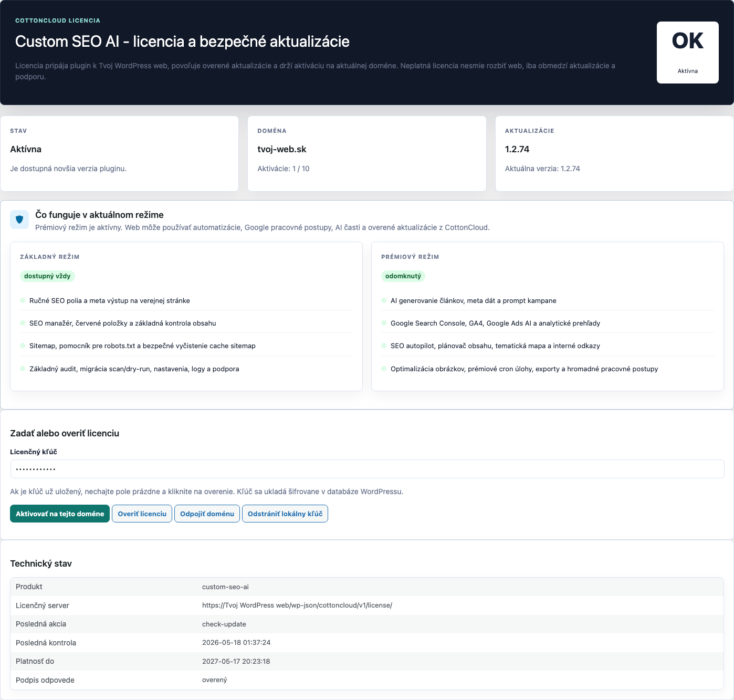Click the Licenčný kľúč password field
This screenshot has width=734, height=700.
click(367, 469)
